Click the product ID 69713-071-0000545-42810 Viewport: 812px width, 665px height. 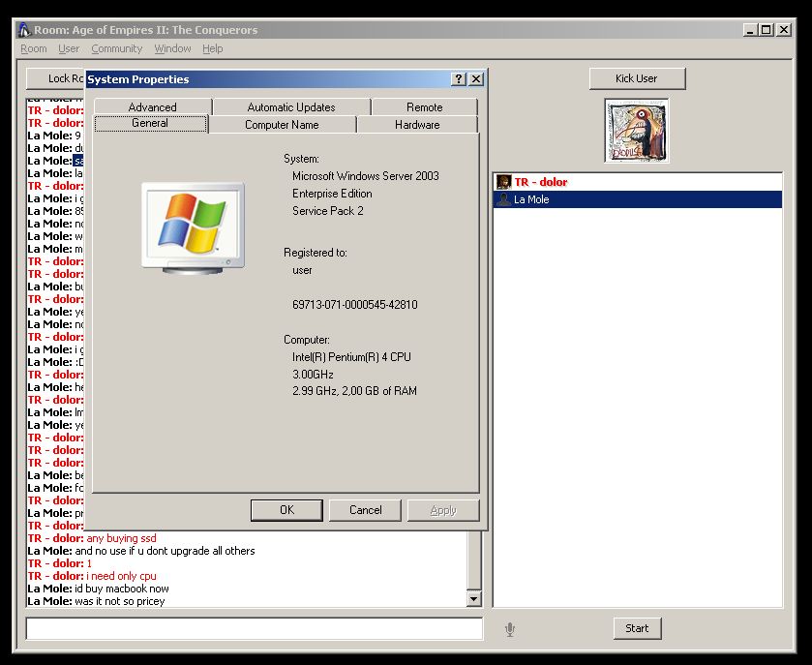[355, 305]
